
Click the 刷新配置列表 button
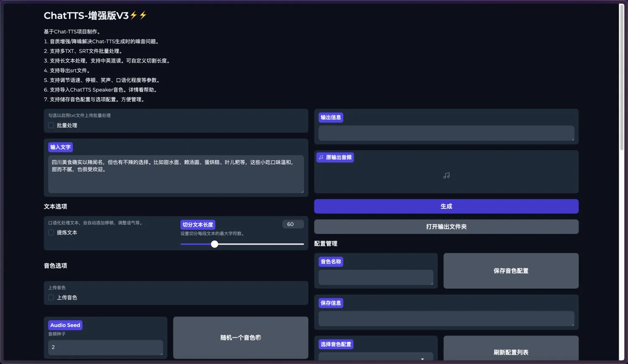coord(511,349)
